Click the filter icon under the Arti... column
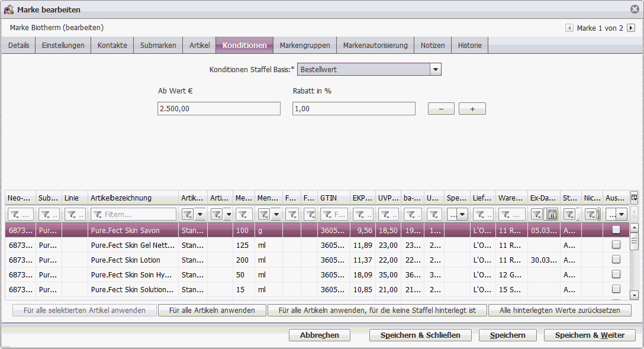Screen dimensions: 644x349 [217, 214]
